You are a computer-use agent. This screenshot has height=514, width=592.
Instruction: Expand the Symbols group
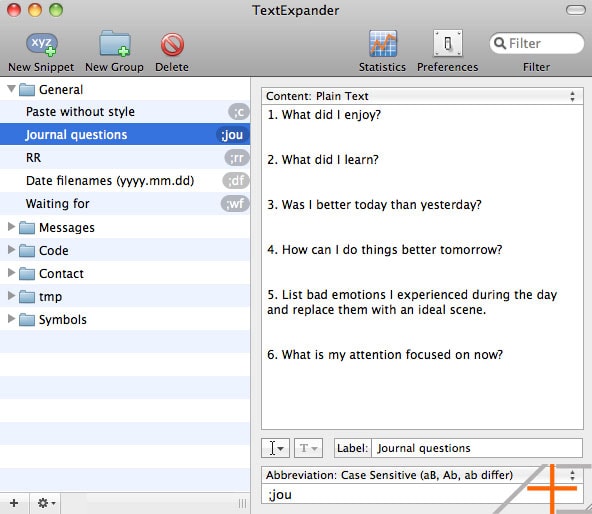(11, 319)
